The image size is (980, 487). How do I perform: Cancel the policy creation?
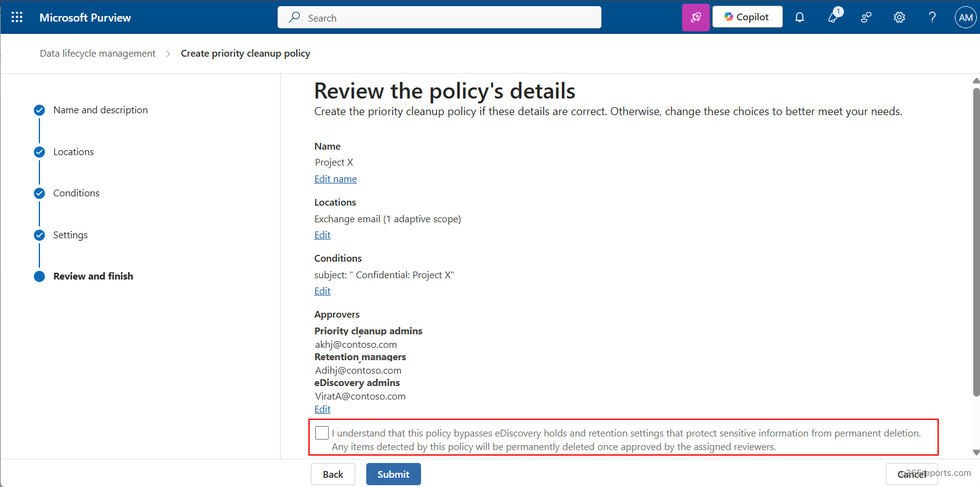click(912, 474)
